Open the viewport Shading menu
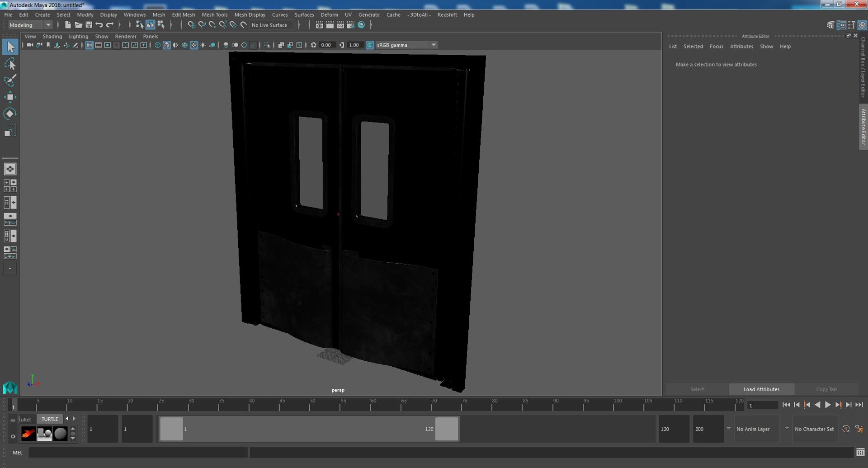 (52, 36)
